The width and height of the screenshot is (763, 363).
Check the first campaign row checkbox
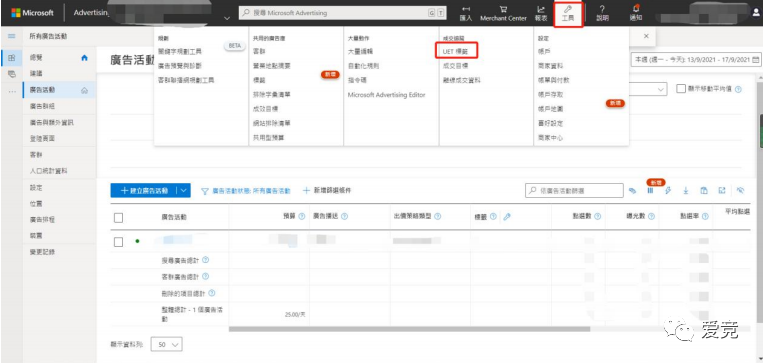(x=118, y=241)
